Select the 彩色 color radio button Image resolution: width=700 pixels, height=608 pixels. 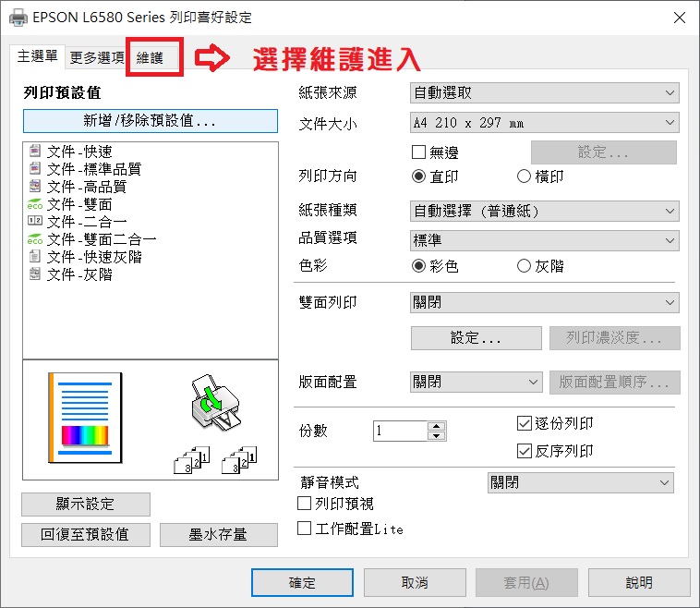[418, 266]
